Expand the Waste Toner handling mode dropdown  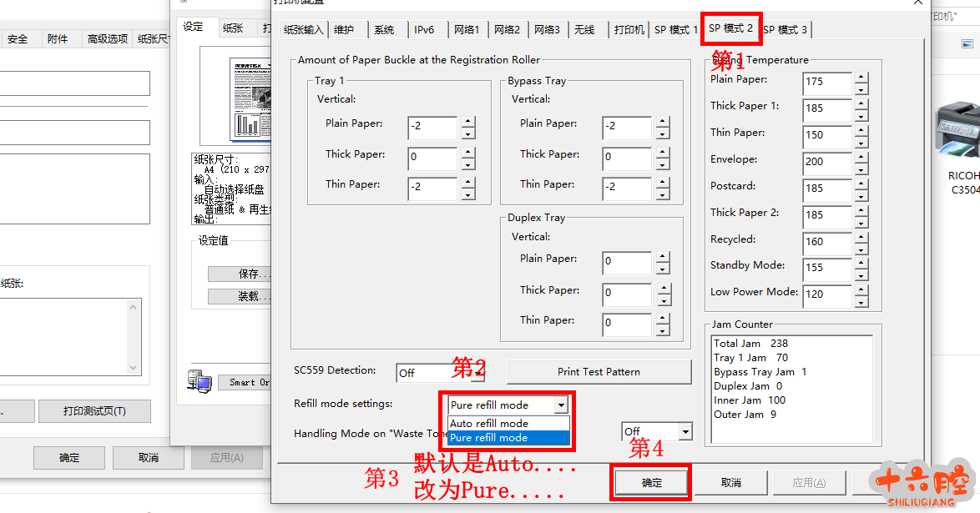685,432
